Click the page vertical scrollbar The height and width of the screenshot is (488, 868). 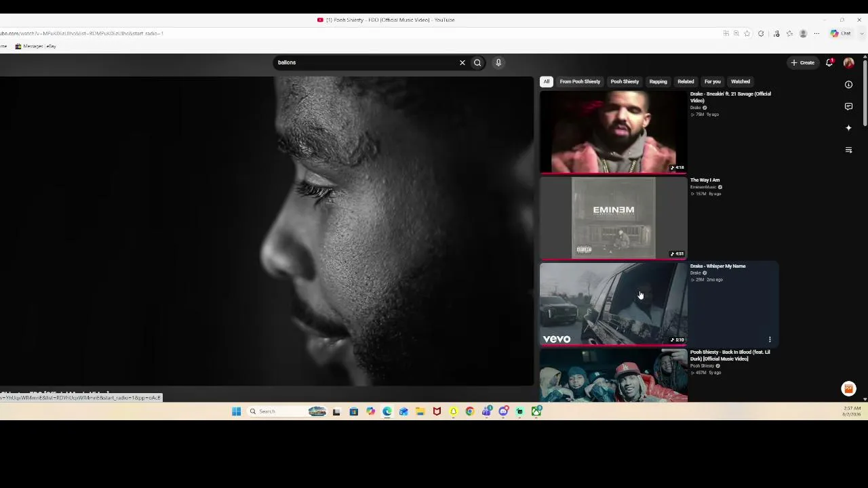click(865, 94)
